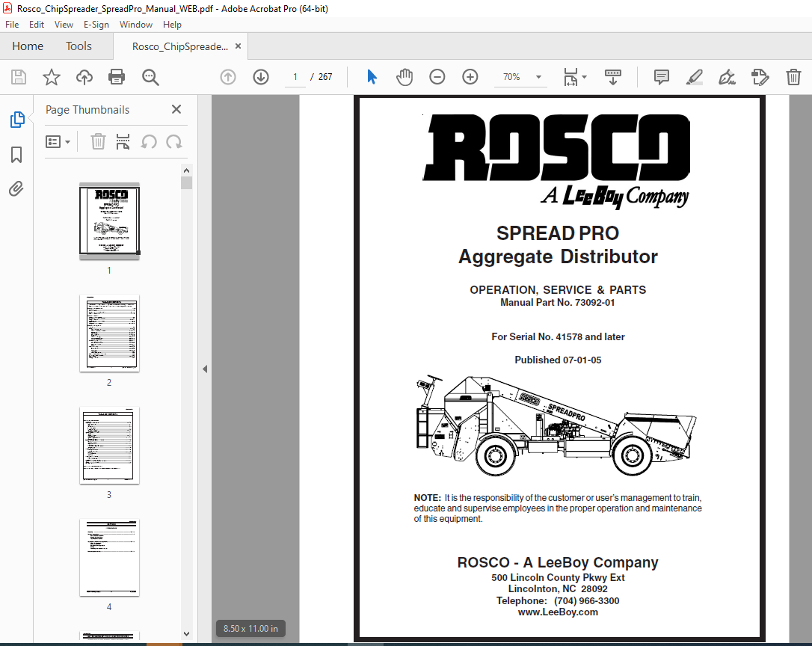Delete selected page in thumbnails panel

point(98,141)
